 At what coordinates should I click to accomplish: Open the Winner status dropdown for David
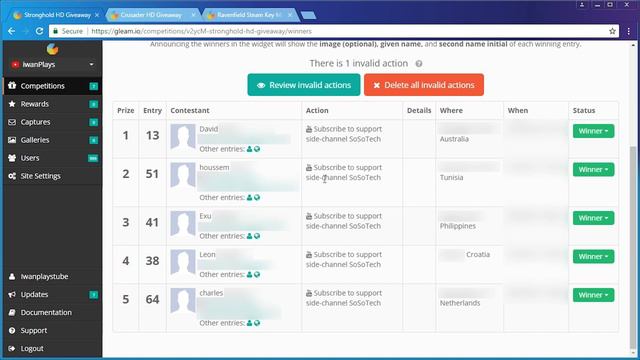[593, 131]
